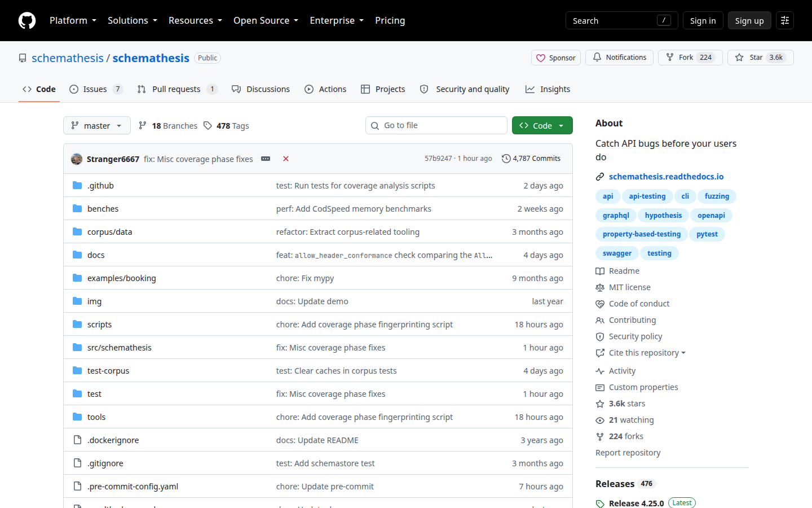
Task: Open the tools folder
Action: [x=96, y=417]
